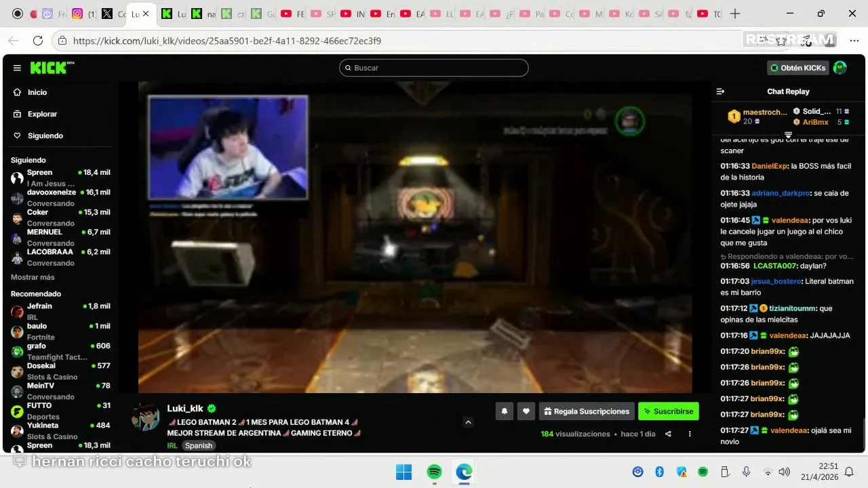Click the green Suscribirse button

click(x=668, y=411)
